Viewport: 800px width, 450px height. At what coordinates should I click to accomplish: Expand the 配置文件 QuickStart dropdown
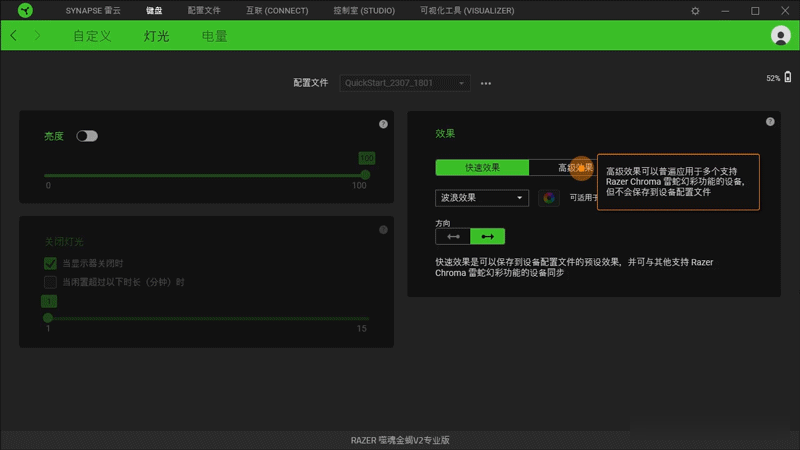(x=405, y=83)
